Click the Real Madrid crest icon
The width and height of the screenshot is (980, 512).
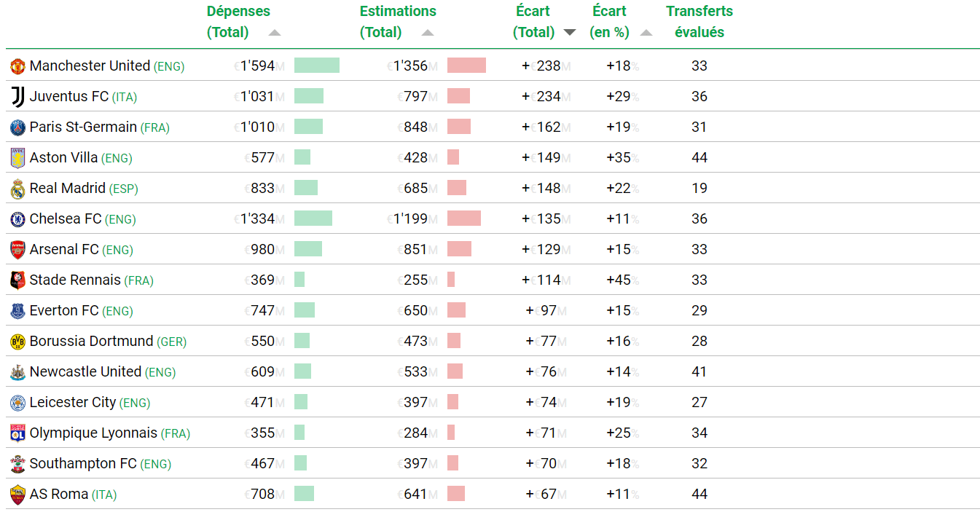point(17,189)
